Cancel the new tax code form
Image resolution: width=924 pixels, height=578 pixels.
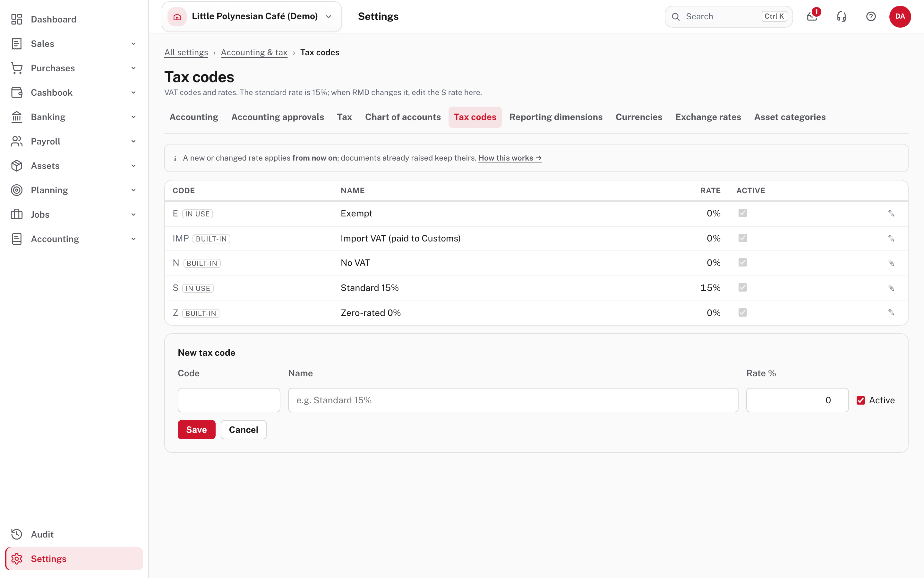pos(244,430)
